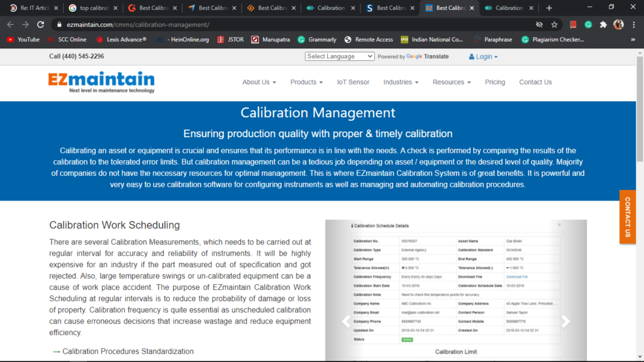Click the Grammarly extension icon in toolbar
This screenshot has height=362, width=644.
[x=588, y=25]
